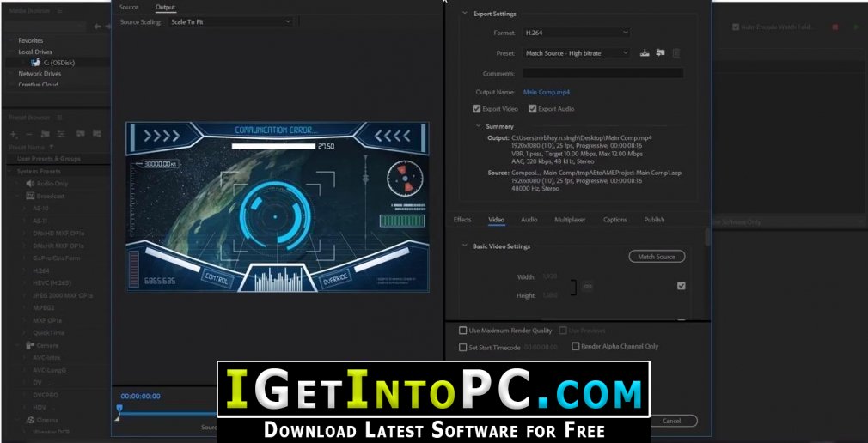Click the Import Preset icon
Image resolution: width=868 pixels, height=443 pixels.
point(660,52)
